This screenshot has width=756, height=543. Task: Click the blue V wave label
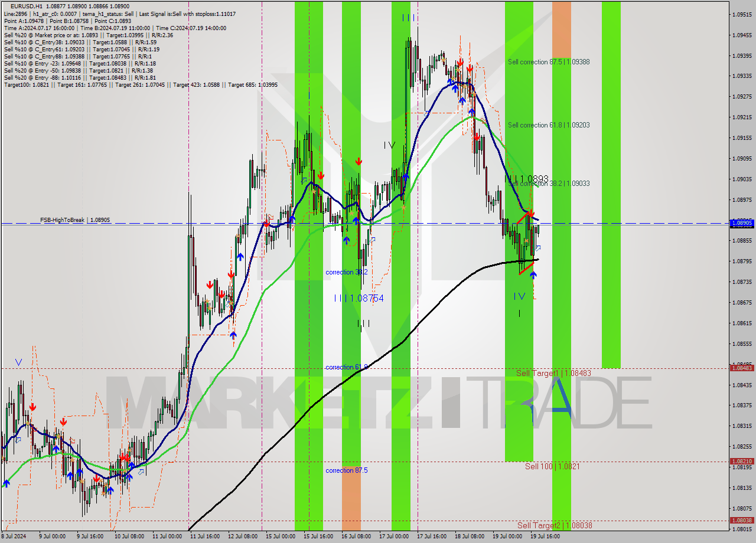click(x=19, y=362)
